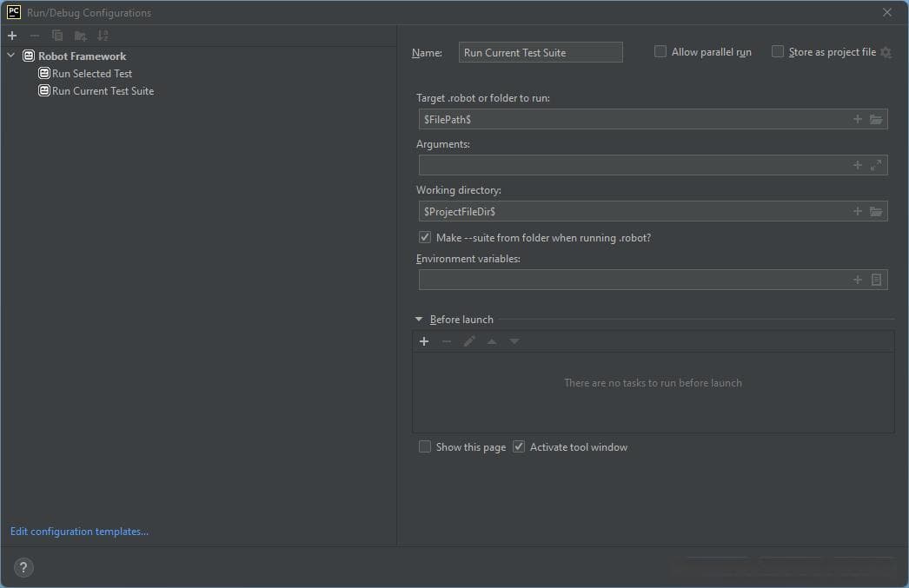Sort the configurations list alphabetically

coord(103,36)
